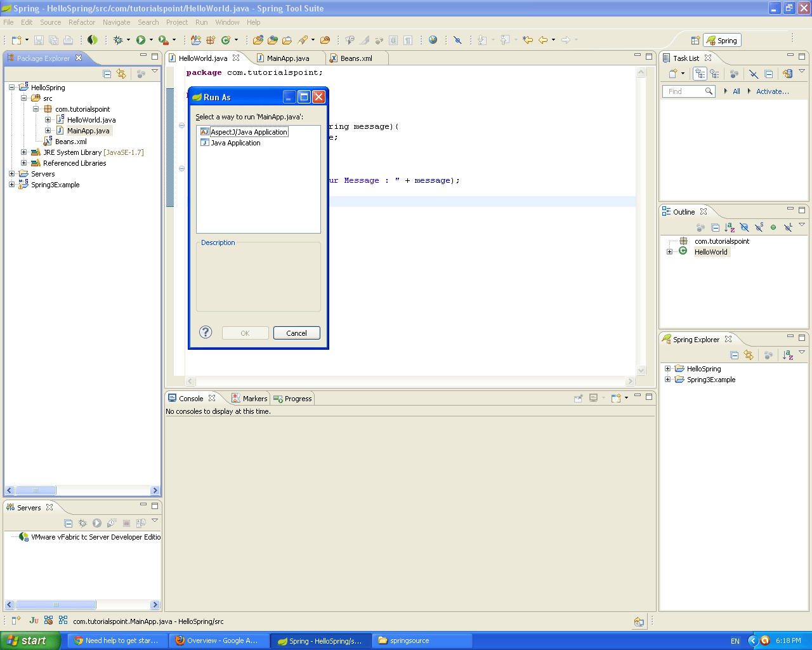Viewport: 812px width, 650px height.
Task: Click the New Task icon in Task List
Action: [673, 74]
